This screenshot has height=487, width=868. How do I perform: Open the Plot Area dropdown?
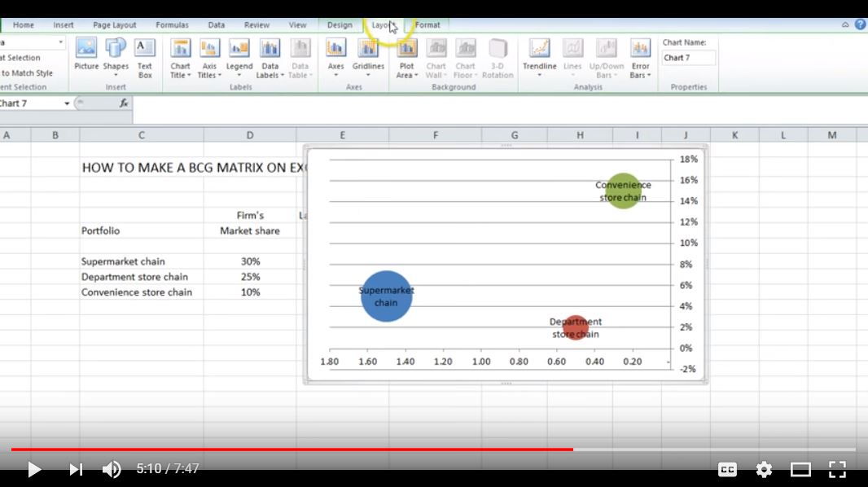(x=406, y=55)
